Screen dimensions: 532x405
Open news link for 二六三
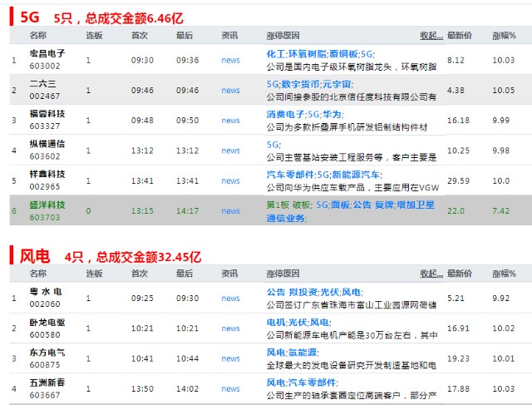pos(230,91)
